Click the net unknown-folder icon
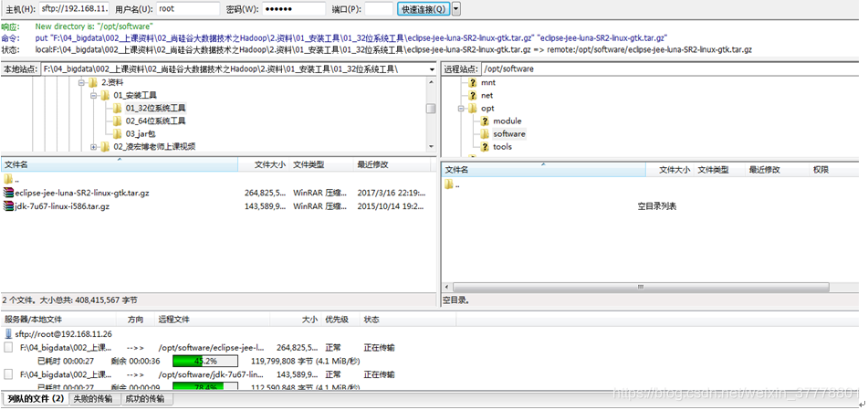This screenshot has height=410, width=868. pyautogui.click(x=472, y=95)
